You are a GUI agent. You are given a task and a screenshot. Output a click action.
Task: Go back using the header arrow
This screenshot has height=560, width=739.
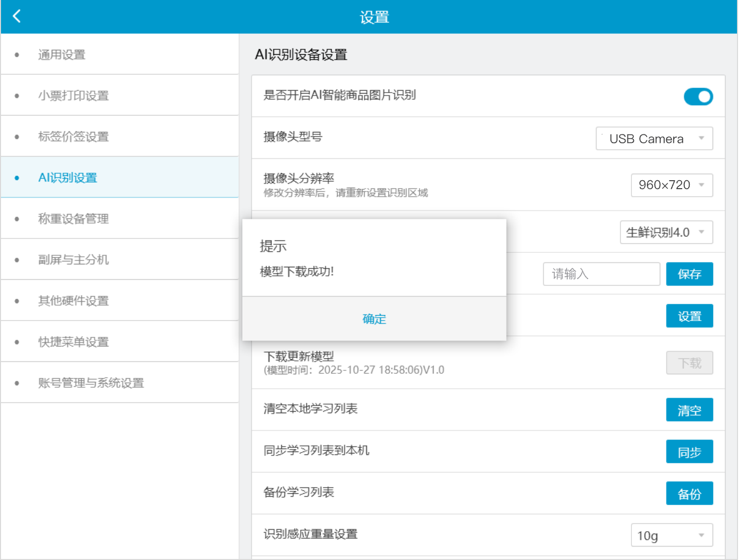coord(16,16)
